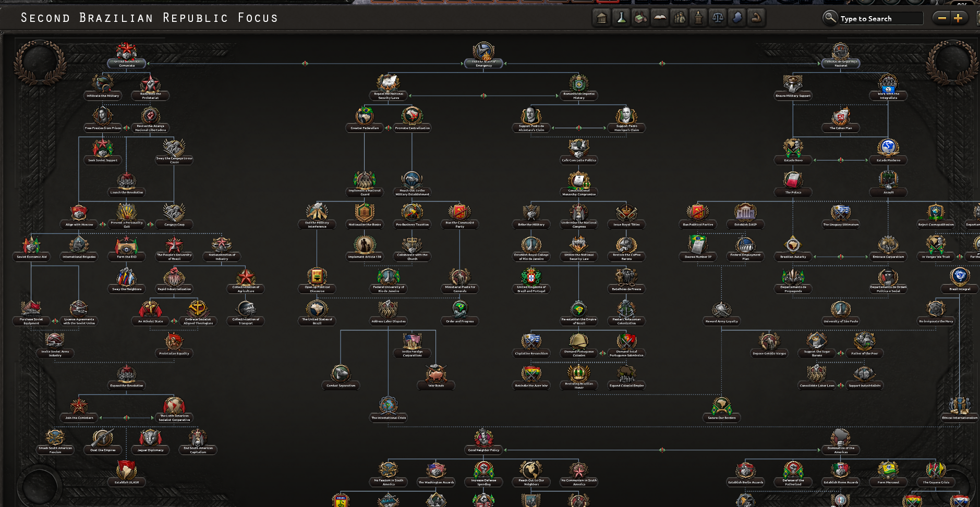Toggle the manpower soldiers filter icon

(x=679, y=18)
